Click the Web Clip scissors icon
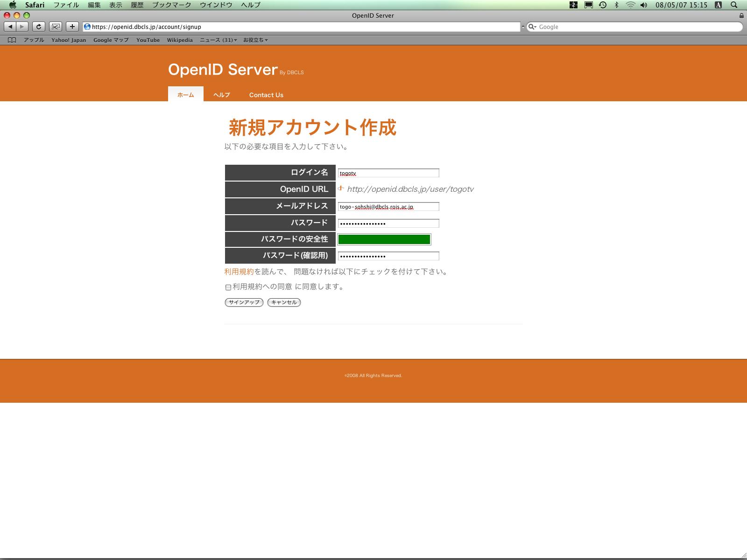The width and height of the screenshot is (747, 560). pyautogui.click(x=56, y=27)
